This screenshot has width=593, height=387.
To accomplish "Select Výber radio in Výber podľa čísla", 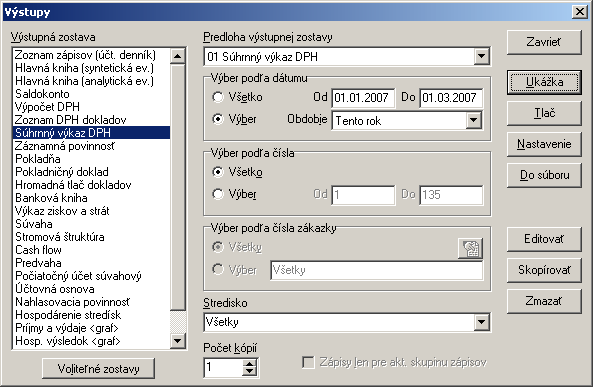I will (x=218, y=194).
